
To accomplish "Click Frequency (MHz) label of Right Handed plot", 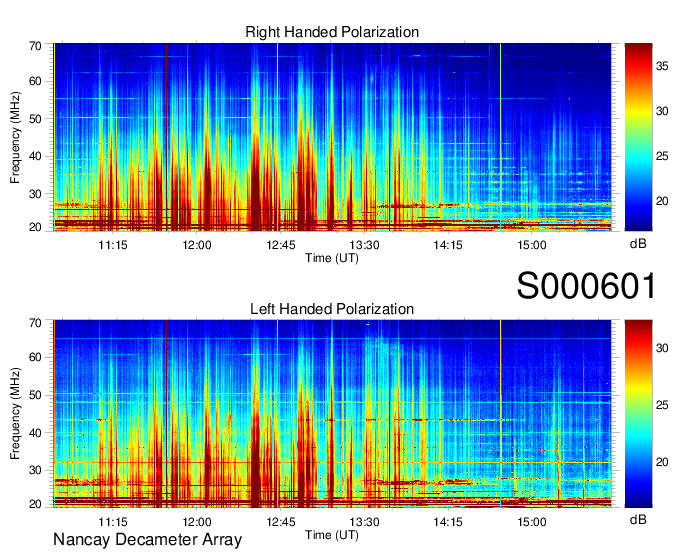I will tap(16, 137).
